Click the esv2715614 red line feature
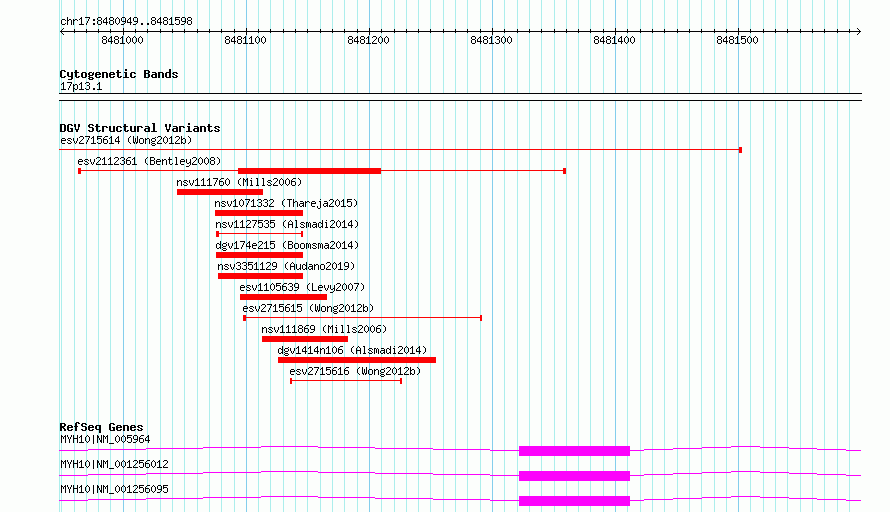This screenshot has width=890, height=512. tap(401, 150)
